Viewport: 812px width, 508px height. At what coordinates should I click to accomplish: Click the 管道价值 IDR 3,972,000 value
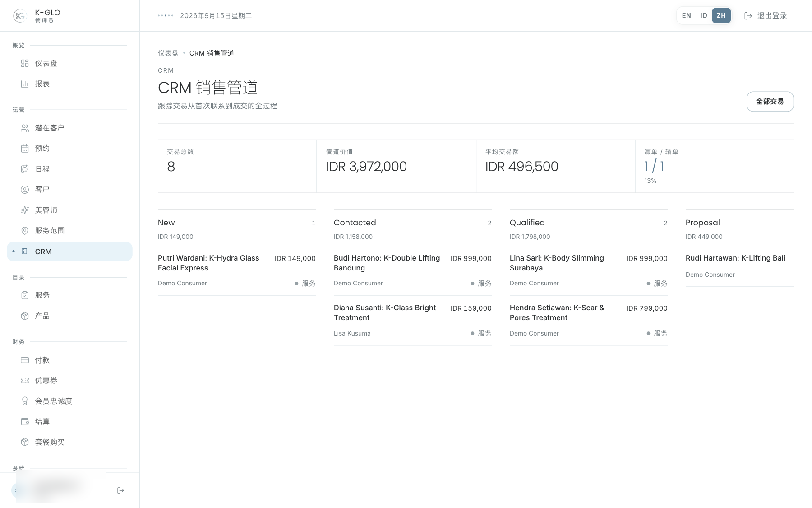(x=366, y=167)
